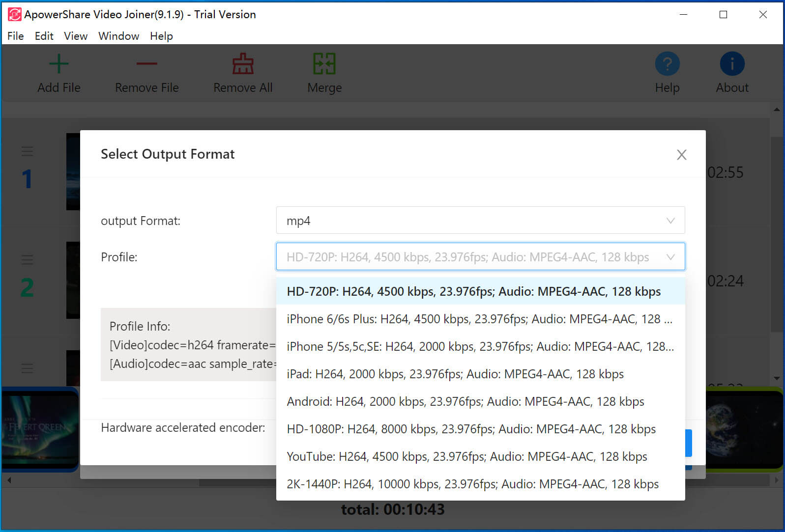Close the Select Output Format dialog
This screenshot has height=532, width=785.
[681, 155]
